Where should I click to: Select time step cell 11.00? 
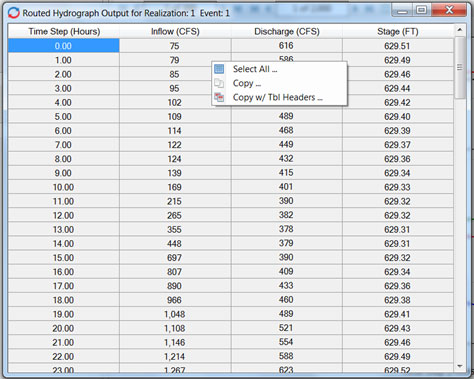[64, 201]
